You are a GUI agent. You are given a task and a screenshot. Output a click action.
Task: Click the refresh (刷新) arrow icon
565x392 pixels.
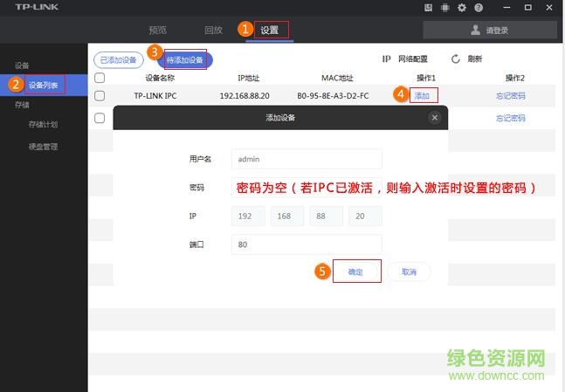[x=455, y=59]
